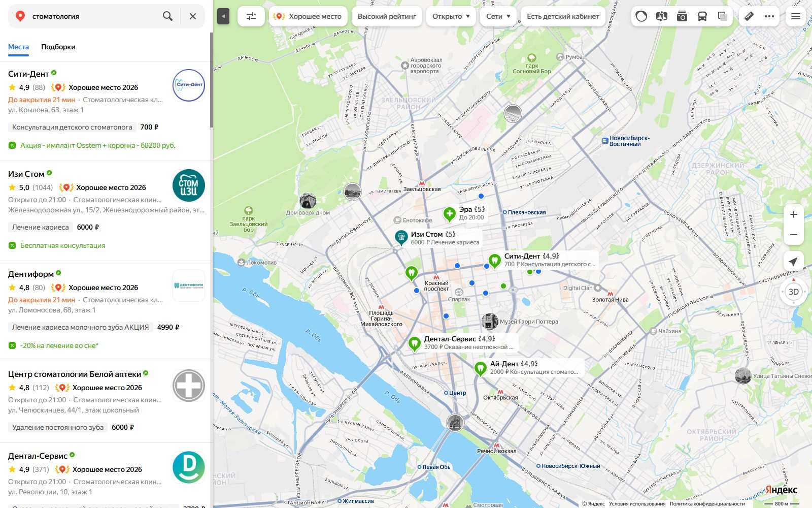
Task: Expand the Открыто dropdown filter
Action: [451, 16]
